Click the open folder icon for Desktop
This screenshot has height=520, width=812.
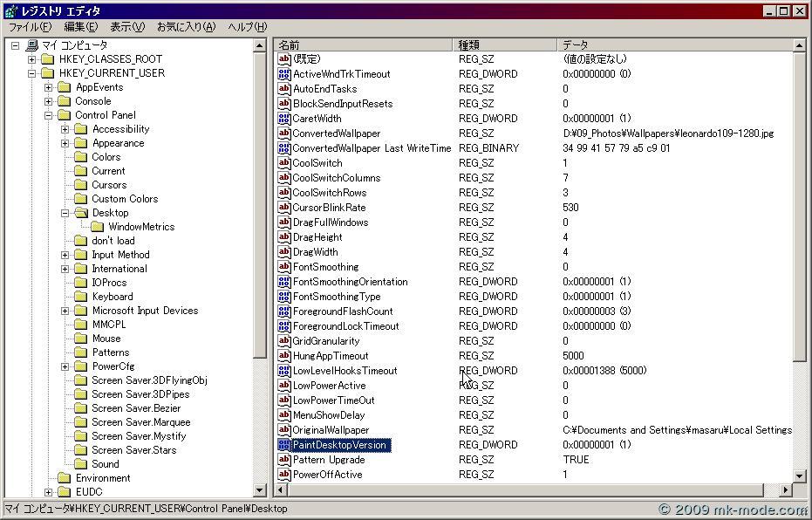[80, 213]
